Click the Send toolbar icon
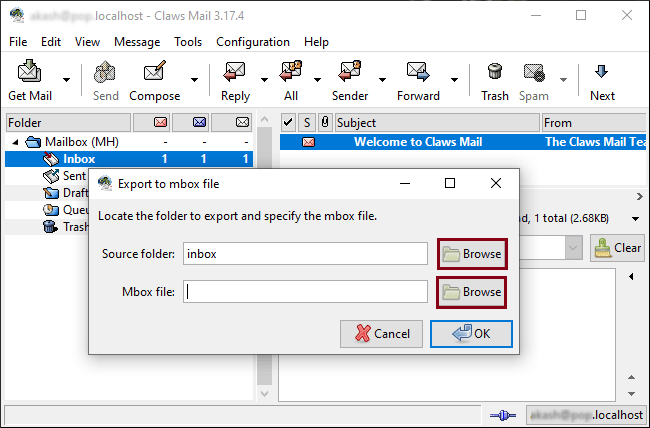This screenshot has width=650, height=428. (x=105, y=81)
